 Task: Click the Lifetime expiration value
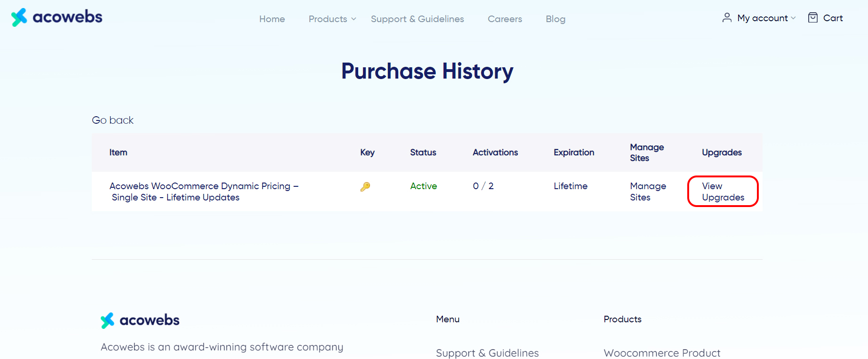(571, 186)
